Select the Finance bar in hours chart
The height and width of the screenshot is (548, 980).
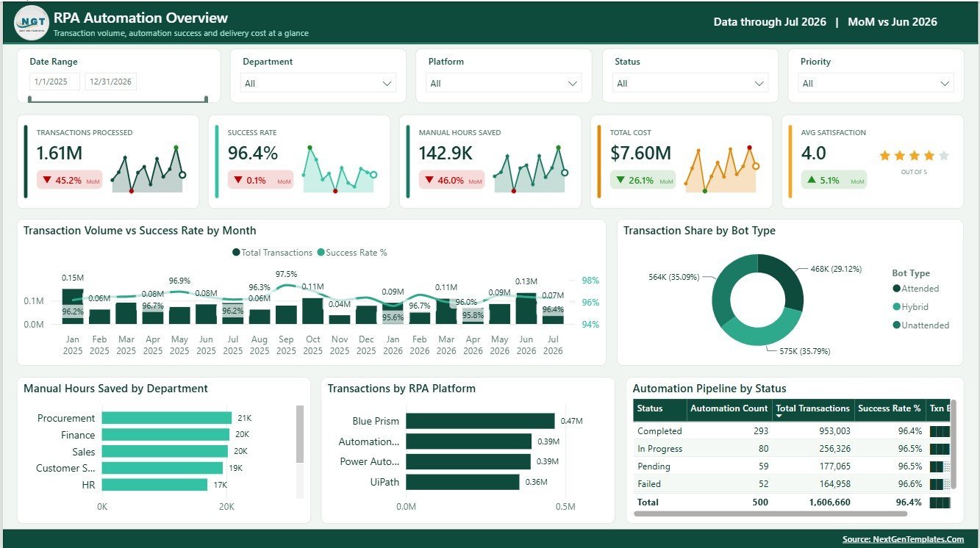pyautogui.click(x=166, y=435)
